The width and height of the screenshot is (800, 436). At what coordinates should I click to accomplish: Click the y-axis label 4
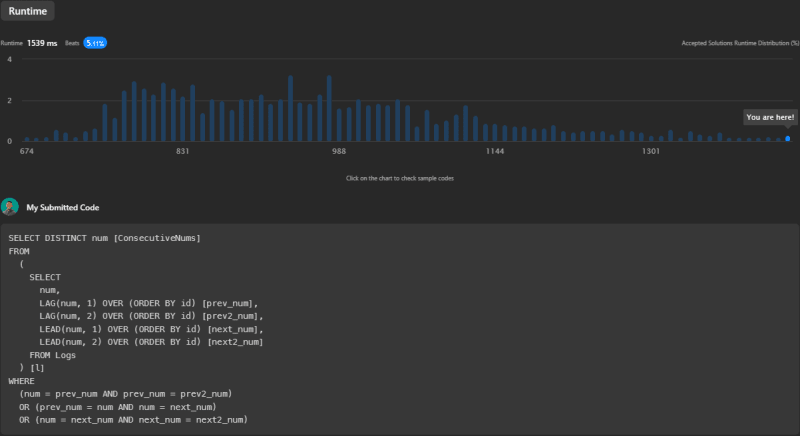(9, 59)
